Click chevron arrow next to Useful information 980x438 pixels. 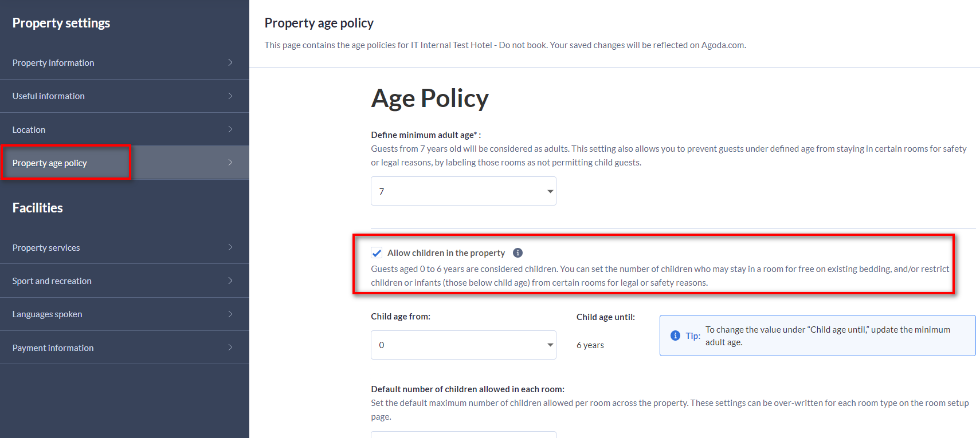[x=230, y=96]
